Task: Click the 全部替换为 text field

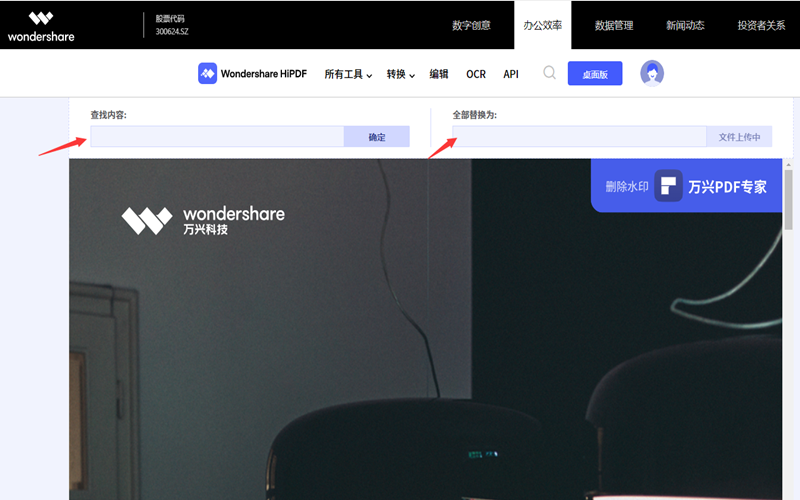Action: 578,137
